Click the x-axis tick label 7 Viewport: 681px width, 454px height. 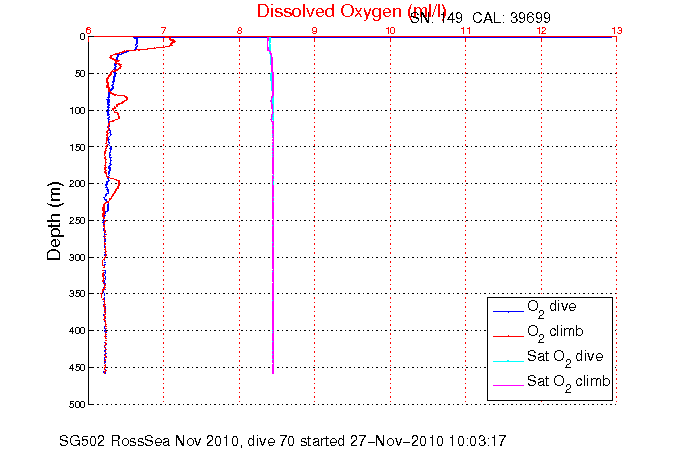[164, 30]
